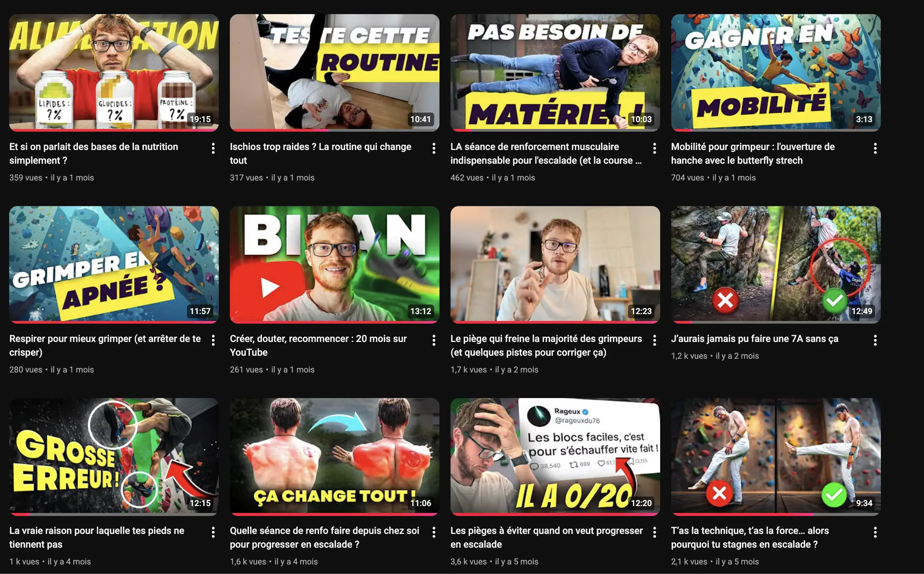
Task: Open the ALIMENTATION thumbnail with macro jars
Action: 114,73
